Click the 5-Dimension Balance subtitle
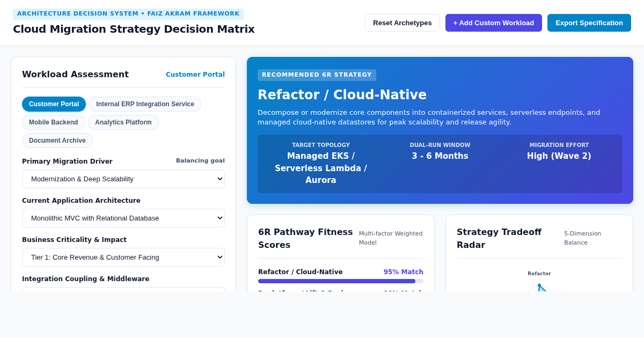644x338 pixels. [x=583, y=238]
